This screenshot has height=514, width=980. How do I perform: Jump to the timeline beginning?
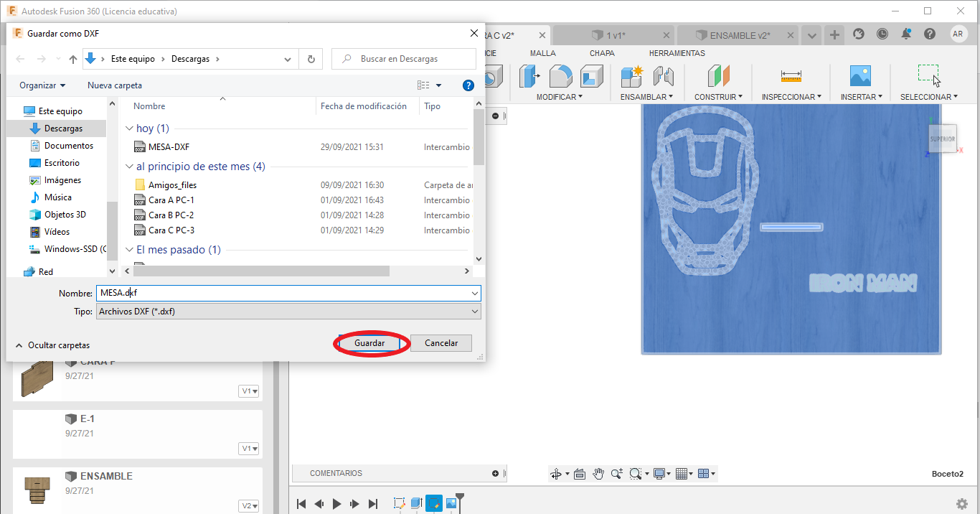301,504
